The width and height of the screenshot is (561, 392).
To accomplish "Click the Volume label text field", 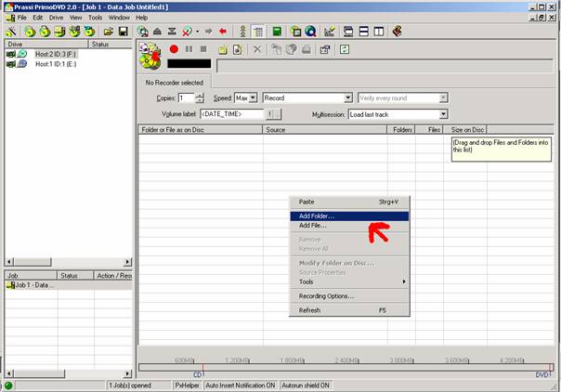I will point(230,114).
